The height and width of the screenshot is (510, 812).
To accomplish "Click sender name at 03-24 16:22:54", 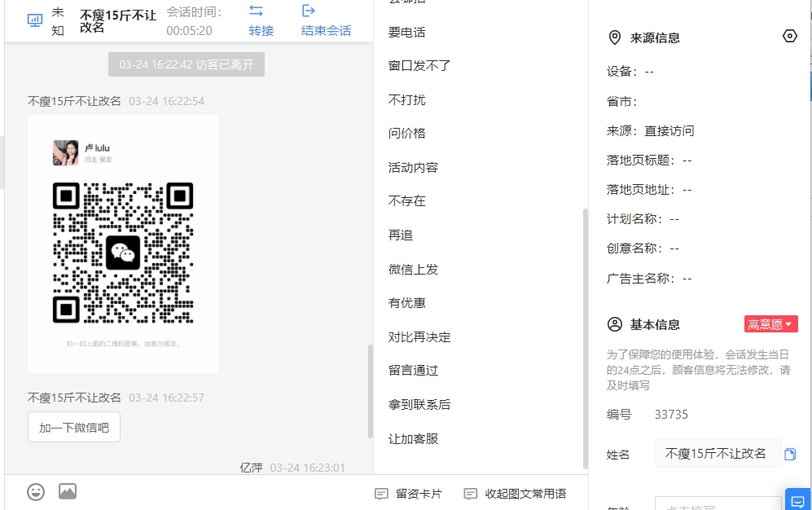I will 74,101.
